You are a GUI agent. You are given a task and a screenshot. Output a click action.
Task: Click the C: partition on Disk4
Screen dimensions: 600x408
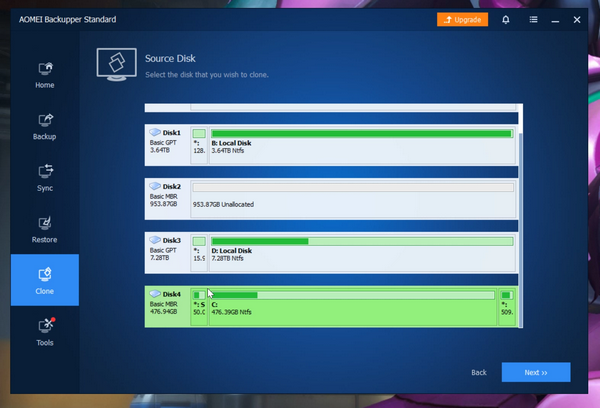coord(350,306)
